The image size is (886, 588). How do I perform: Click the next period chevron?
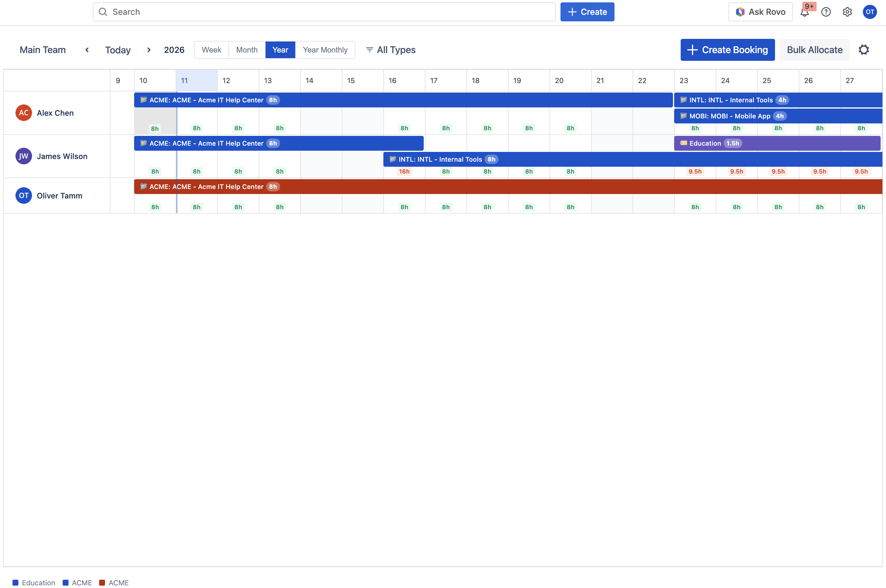pos(148,50)
